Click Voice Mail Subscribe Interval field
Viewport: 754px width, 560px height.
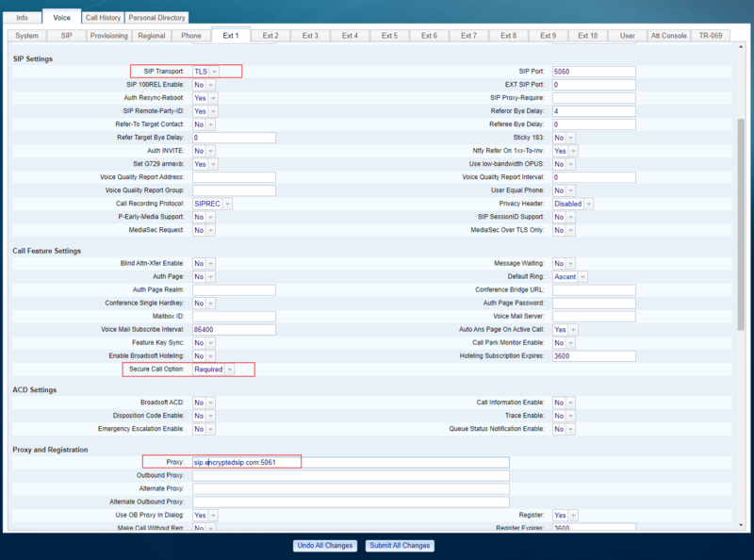(x=234, y=330)
